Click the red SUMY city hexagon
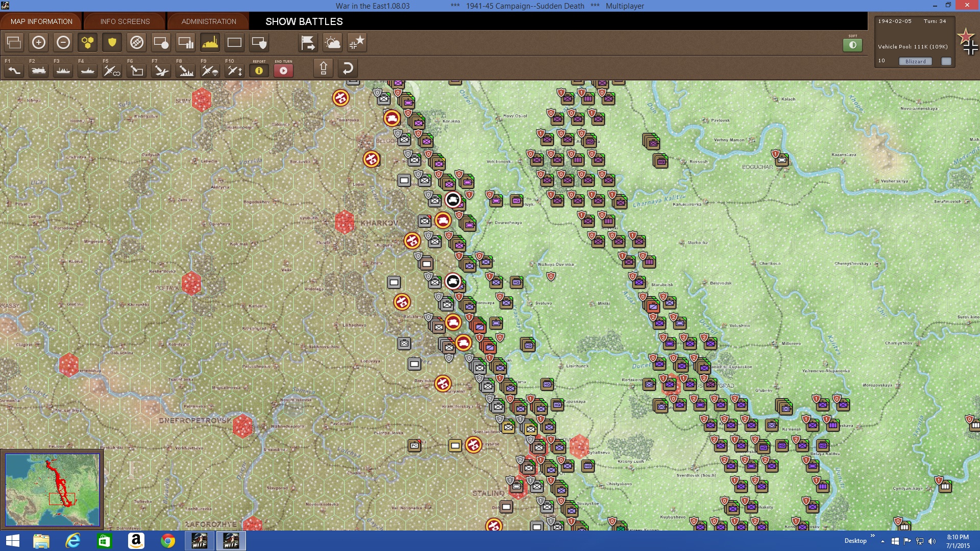980x551 pixels. click(x=202, y=99)
